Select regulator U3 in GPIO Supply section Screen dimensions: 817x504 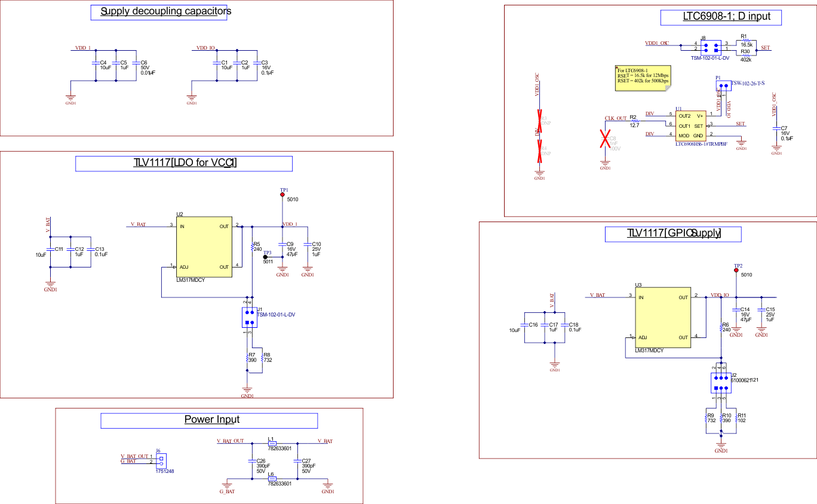[663, 316]
